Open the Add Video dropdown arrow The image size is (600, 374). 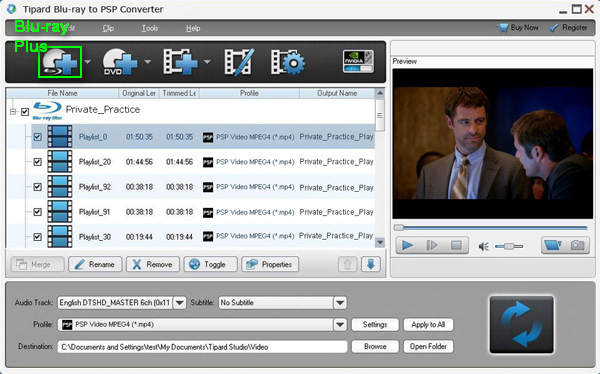coord(207,62)
